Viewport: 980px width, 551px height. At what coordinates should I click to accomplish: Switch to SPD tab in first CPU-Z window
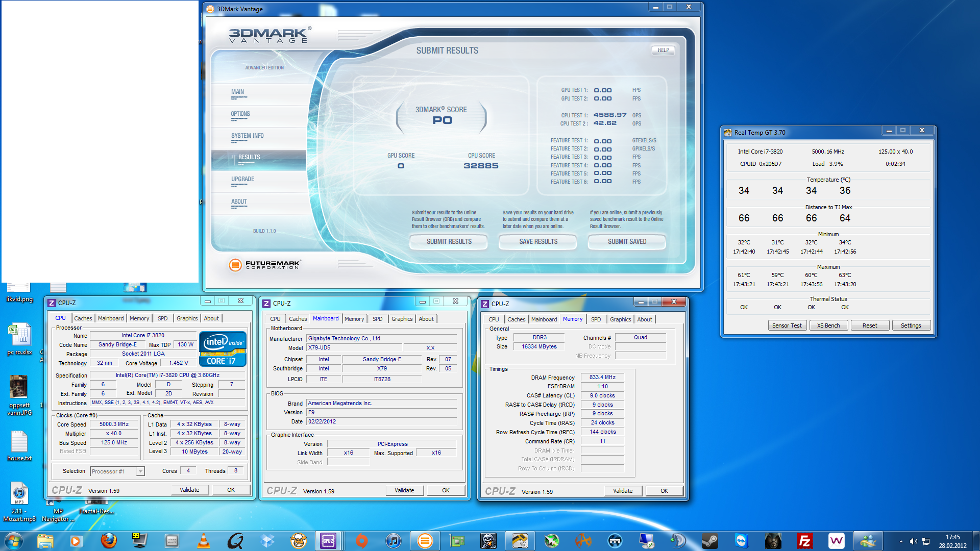coord(163,318)
